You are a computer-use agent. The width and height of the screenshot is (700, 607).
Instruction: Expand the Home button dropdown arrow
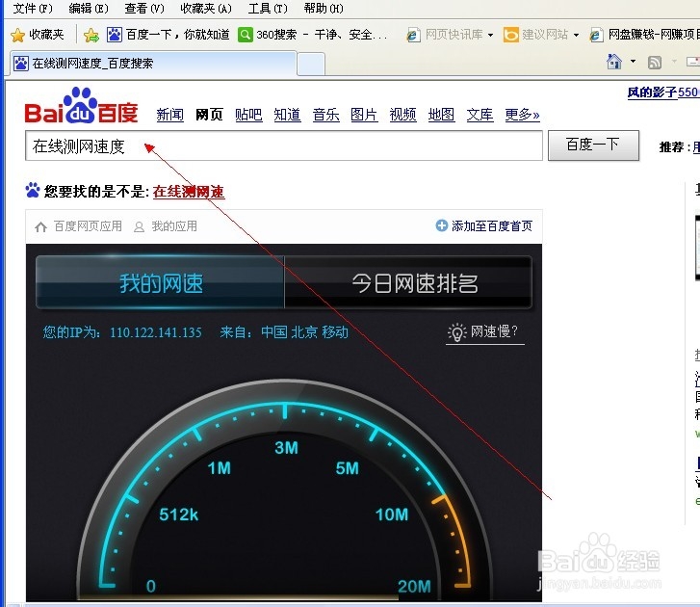[633, 62]
